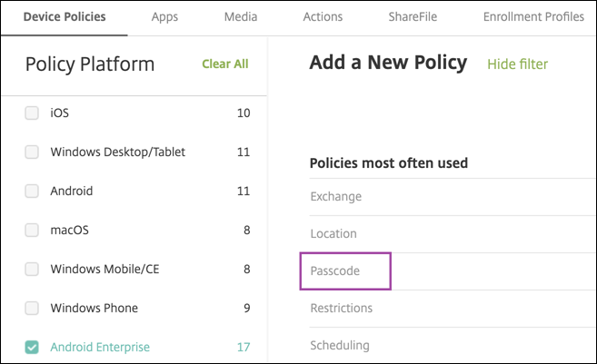Open the Scheduling policy
This screenshot has height=364, width=597.
coord(339,345)
